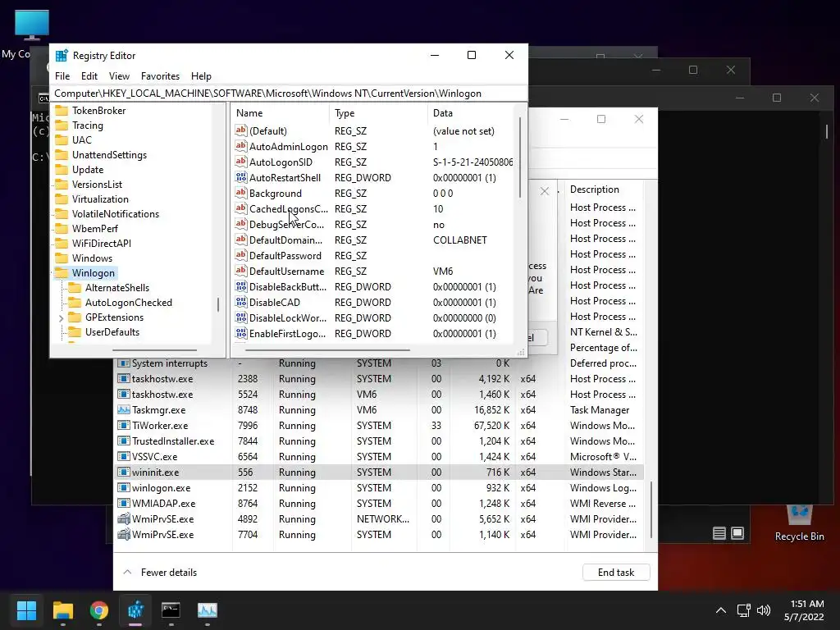Select the TokenBroker registry key

98,111
